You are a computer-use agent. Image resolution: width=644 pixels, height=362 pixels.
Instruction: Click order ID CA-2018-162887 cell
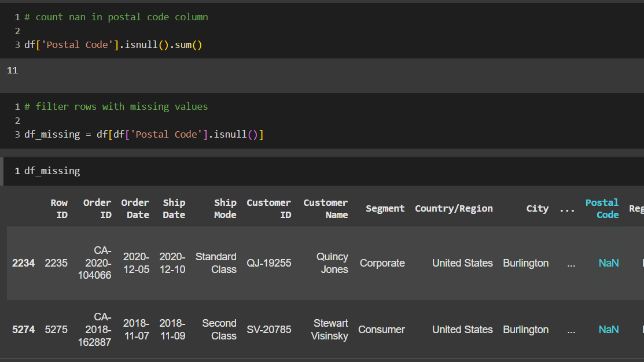(x=95, y=330)
